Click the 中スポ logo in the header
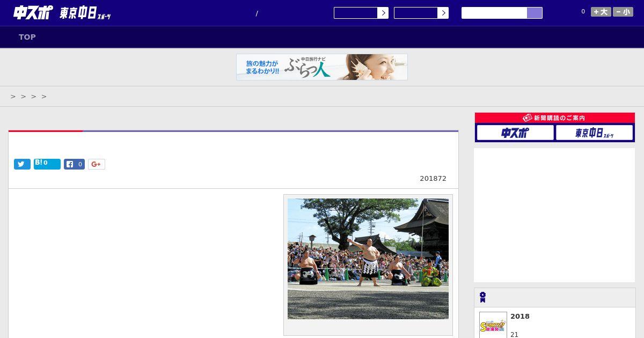Viewport: 644px width, 338px height. (33, 12)
